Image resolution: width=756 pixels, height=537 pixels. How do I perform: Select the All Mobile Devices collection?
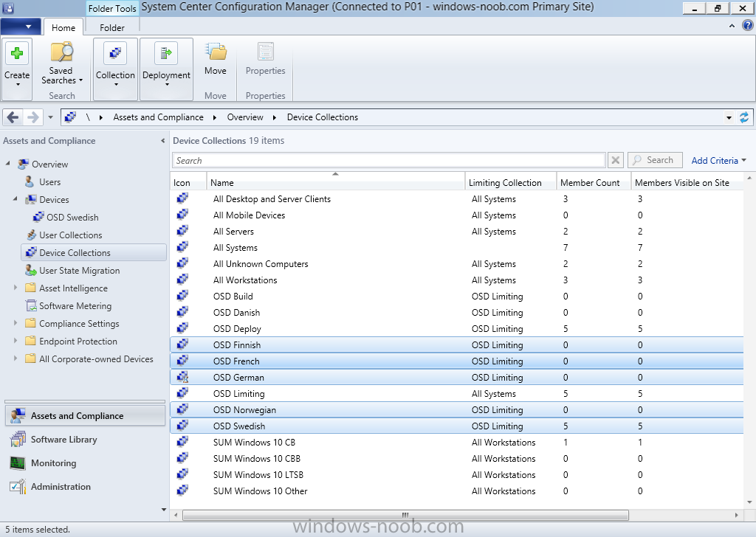click(456, 215)
